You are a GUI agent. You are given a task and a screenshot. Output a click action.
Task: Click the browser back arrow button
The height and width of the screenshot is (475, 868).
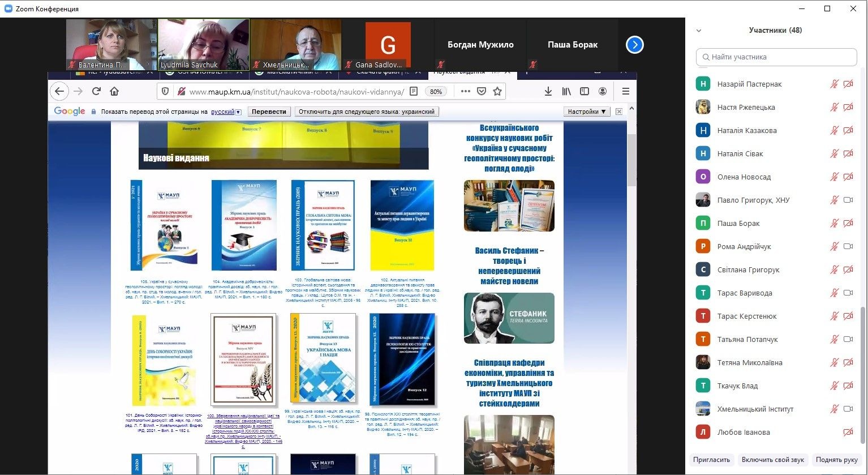[x=59, y=91]
